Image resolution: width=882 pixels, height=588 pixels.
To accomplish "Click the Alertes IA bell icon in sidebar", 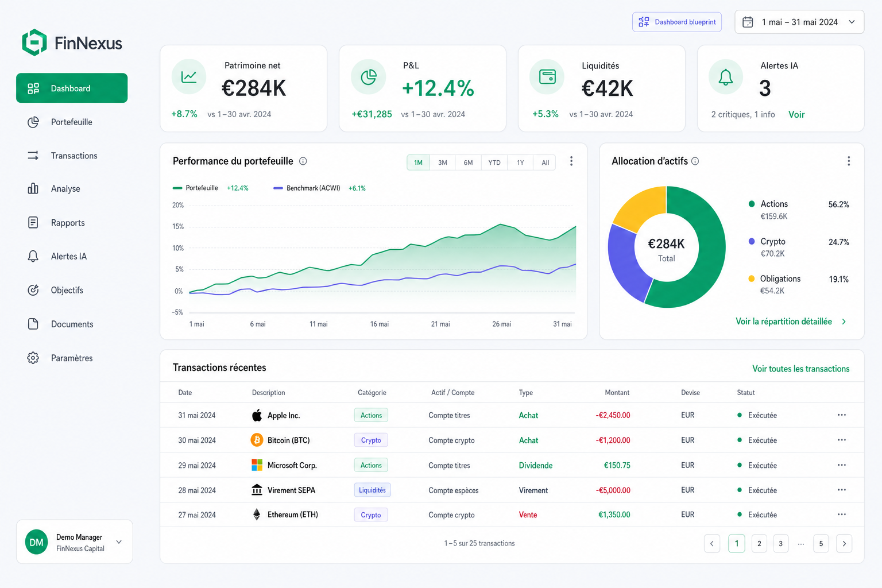I will pyautogui.click(x=33, y=256).
